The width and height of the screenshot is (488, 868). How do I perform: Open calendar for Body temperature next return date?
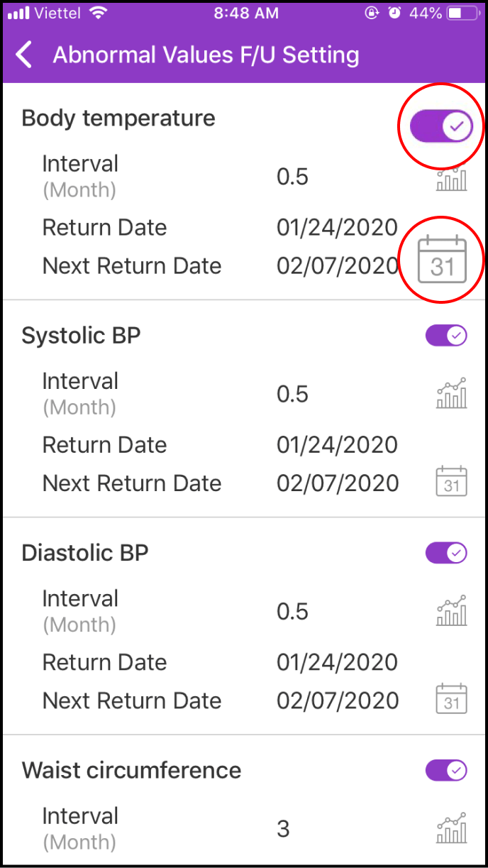pyautogui.click(x=442, y=259)
